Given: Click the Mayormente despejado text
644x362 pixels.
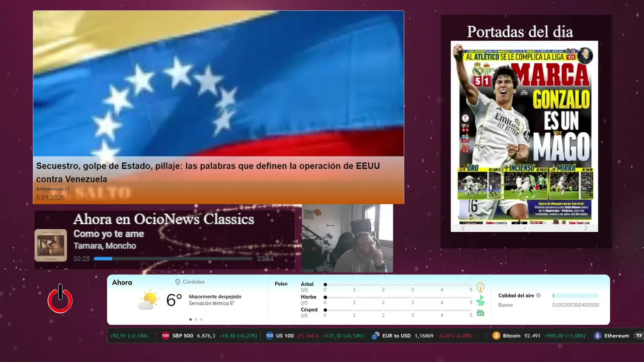Looking at the screenshot, I should coord(215,297).
